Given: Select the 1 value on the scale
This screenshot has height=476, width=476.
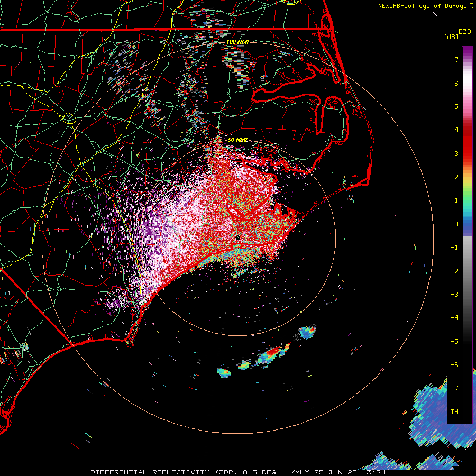Looking at the screenshot, I should coord(456,200).
